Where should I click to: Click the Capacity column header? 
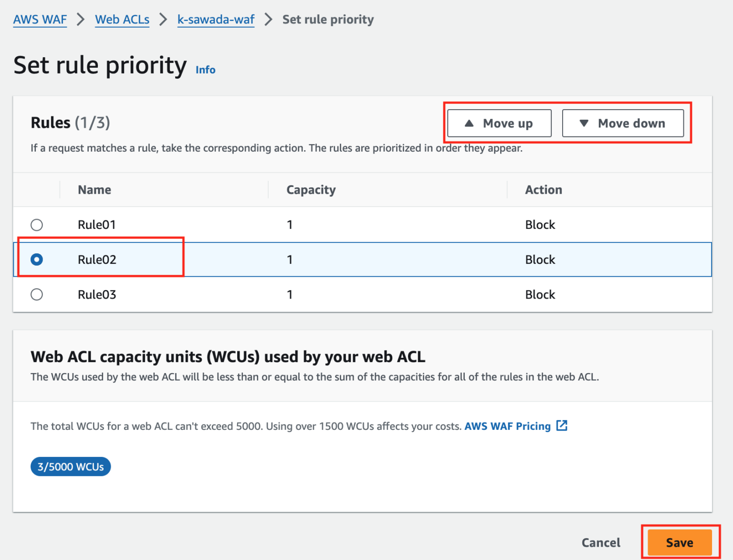[311, 189]
